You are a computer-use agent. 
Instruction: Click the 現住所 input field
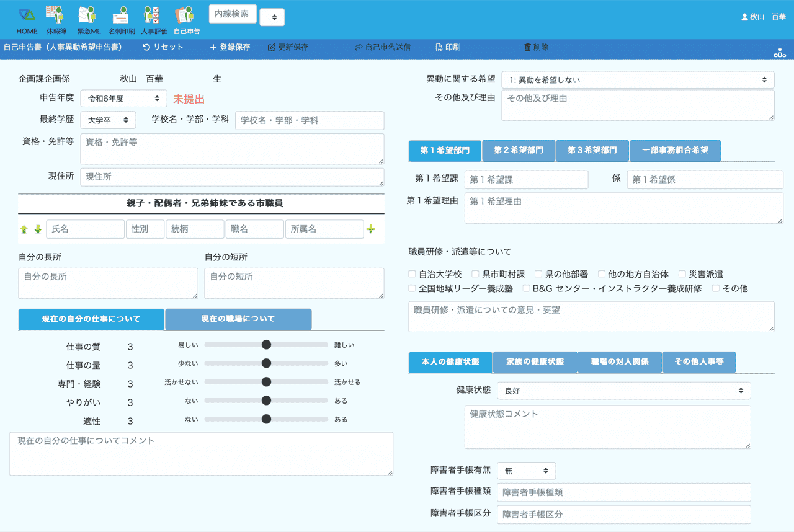(x=232, y=177)
